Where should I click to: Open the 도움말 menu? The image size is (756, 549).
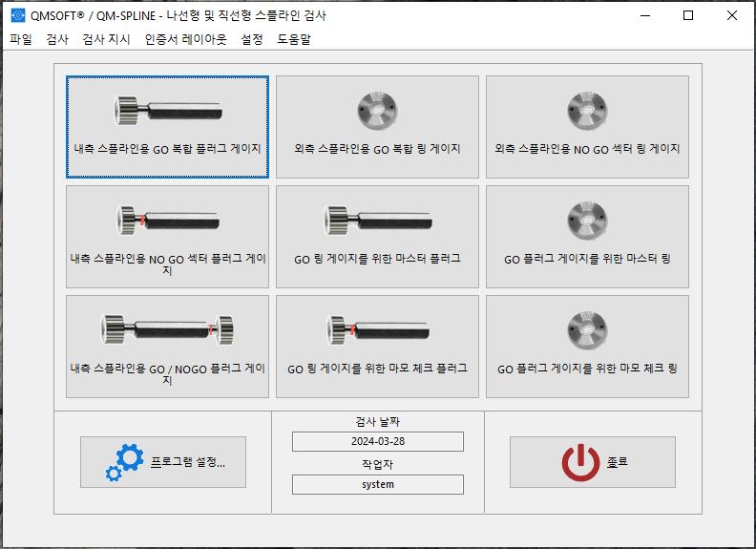pos(294,39)
